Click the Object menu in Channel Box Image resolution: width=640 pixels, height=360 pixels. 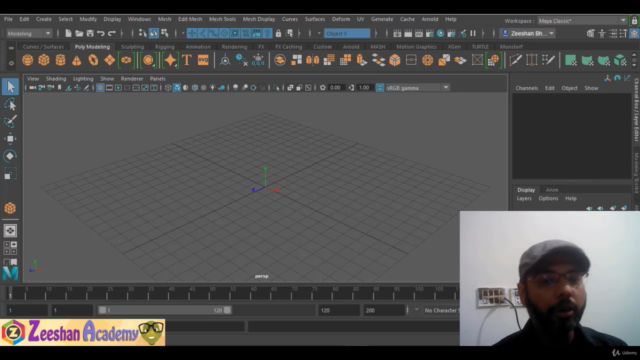(x=569, y=88)
